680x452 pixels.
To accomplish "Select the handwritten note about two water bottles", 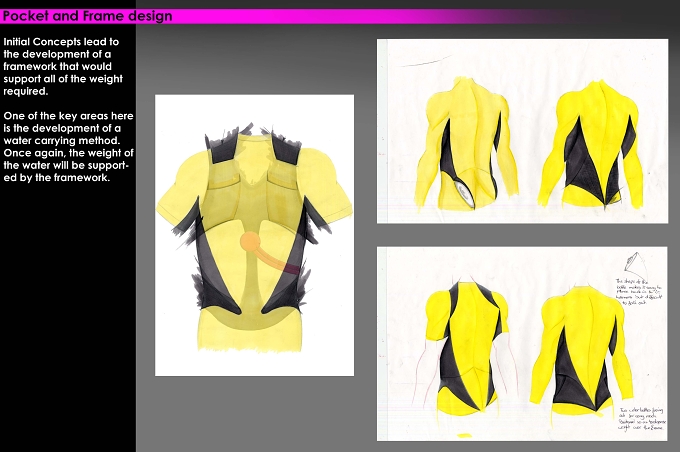I will click(x=641, y=419).
